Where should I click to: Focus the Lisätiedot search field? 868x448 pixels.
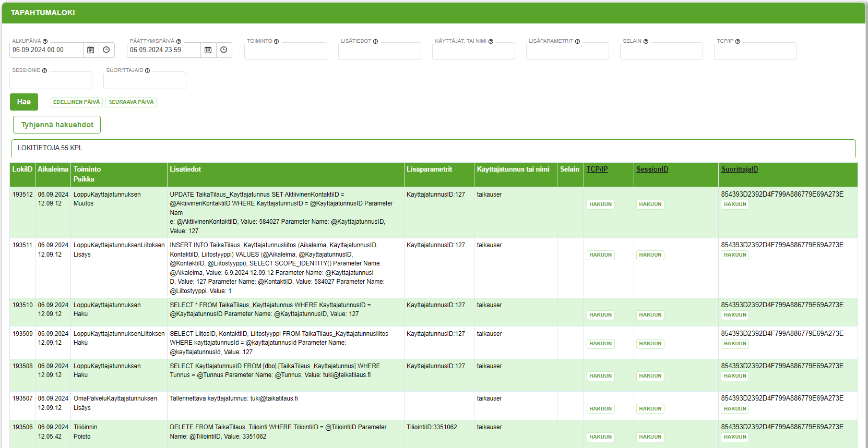(x=379, y=51)
